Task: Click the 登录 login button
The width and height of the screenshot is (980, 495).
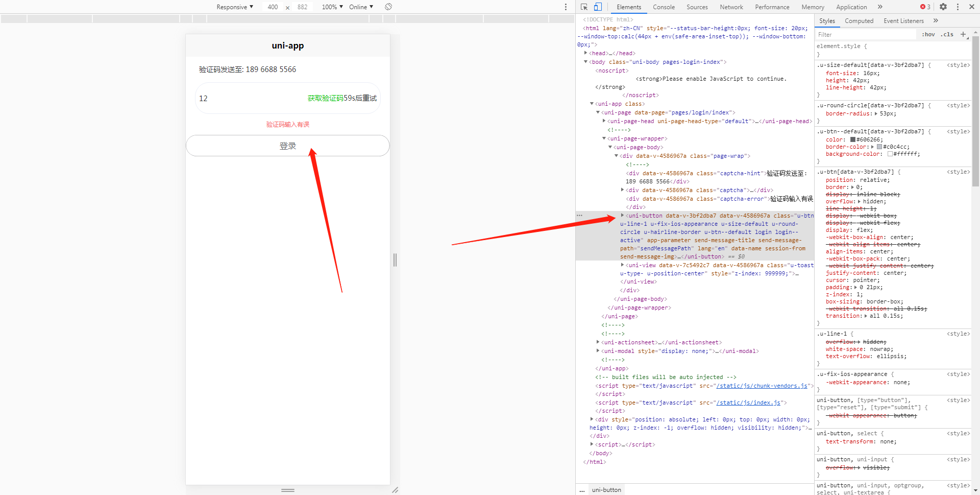Action: 287,146
